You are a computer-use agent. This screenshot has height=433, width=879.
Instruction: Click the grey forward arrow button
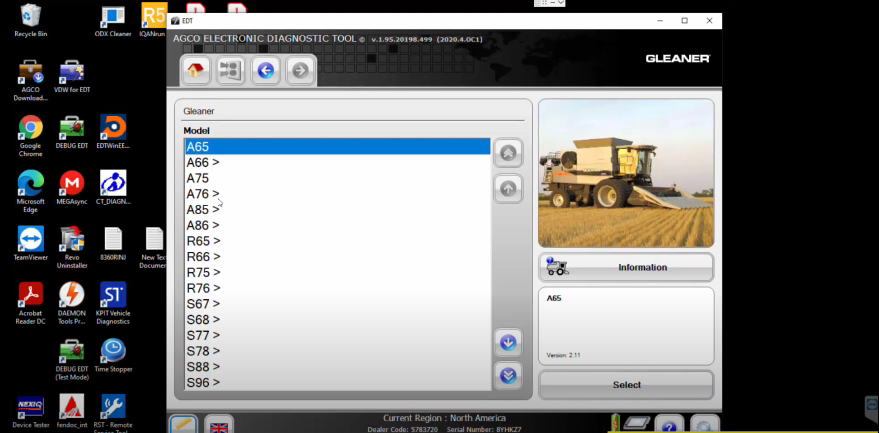300,70
